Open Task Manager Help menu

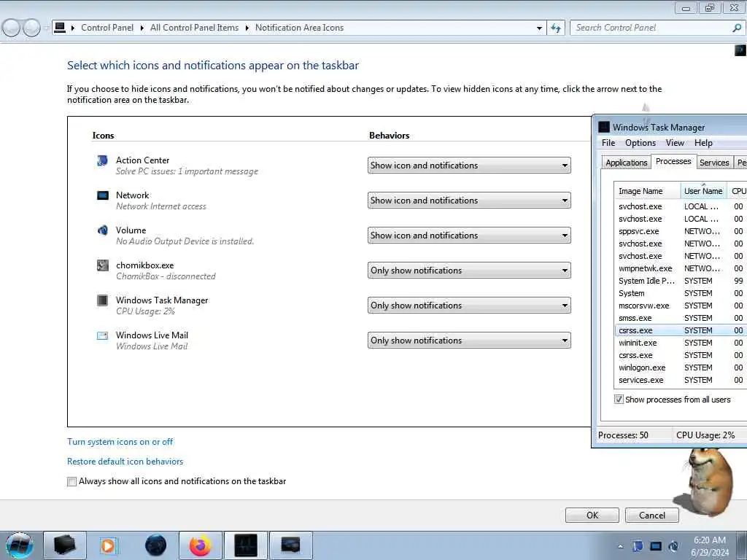point(703,143)
